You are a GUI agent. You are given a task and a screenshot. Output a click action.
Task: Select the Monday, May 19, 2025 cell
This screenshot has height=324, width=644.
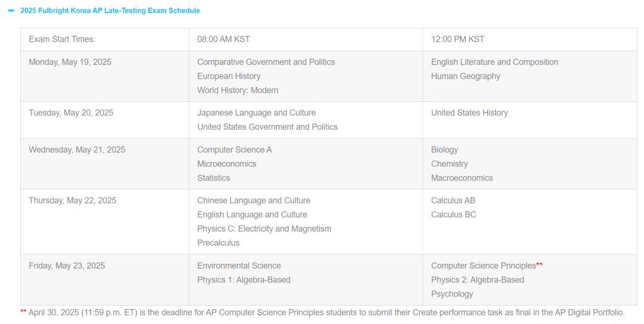point(105,76)
